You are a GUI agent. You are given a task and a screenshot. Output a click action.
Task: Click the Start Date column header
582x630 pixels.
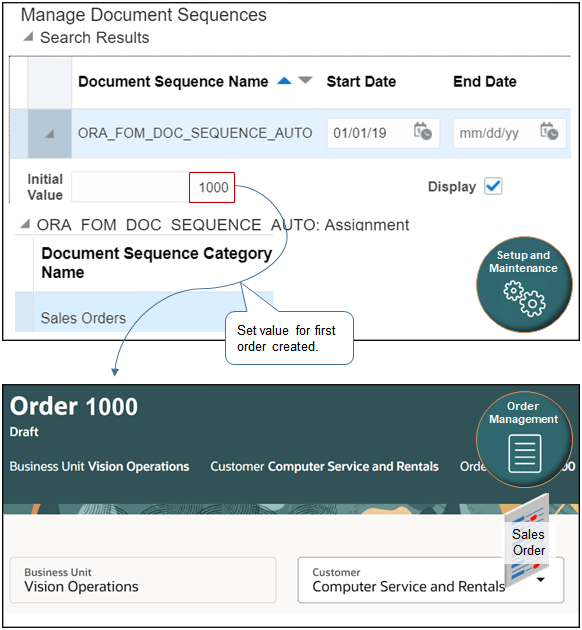pyautogui.click(x=361, y=82)
